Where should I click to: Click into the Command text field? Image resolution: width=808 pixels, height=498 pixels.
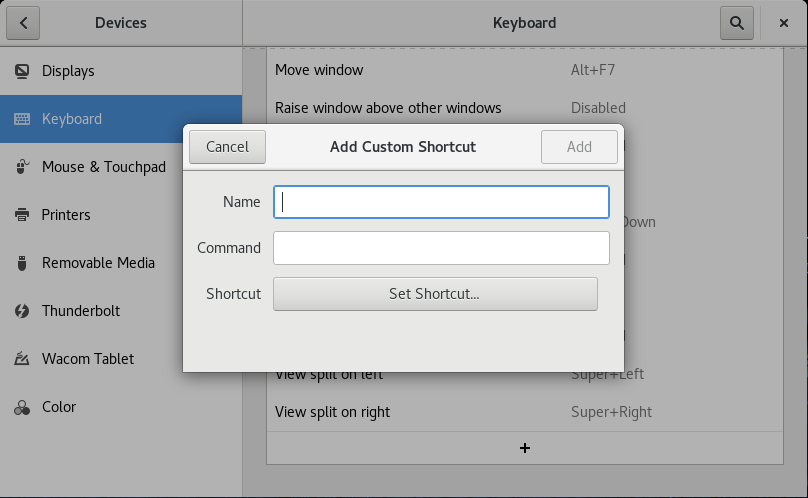[x=441, y=248]
